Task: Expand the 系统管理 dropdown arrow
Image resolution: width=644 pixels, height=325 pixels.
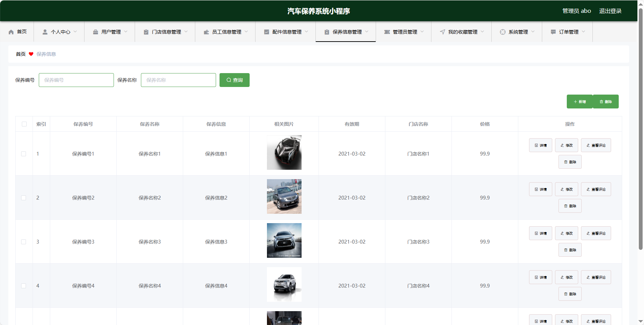Action: (533, 32)
